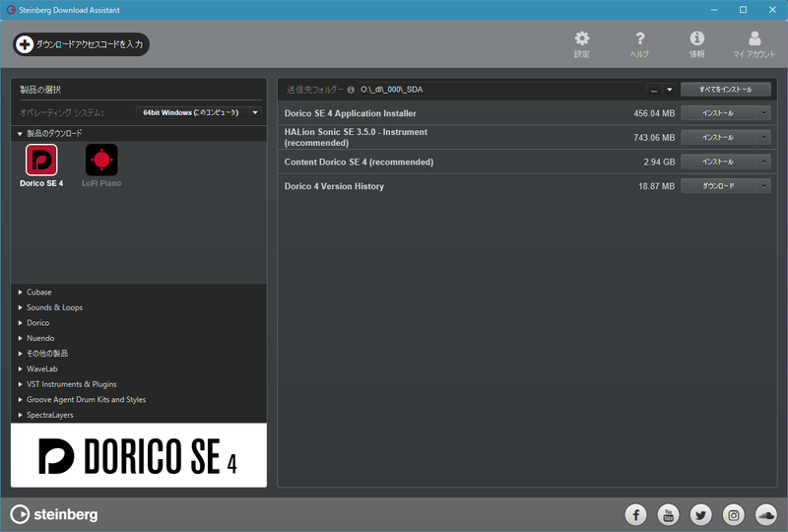The width and height of the screenshot is (788, 532).
Task: Open dropdown arrow beside Dorico SE 4 Application Installer
Action: tap(764, 113)
